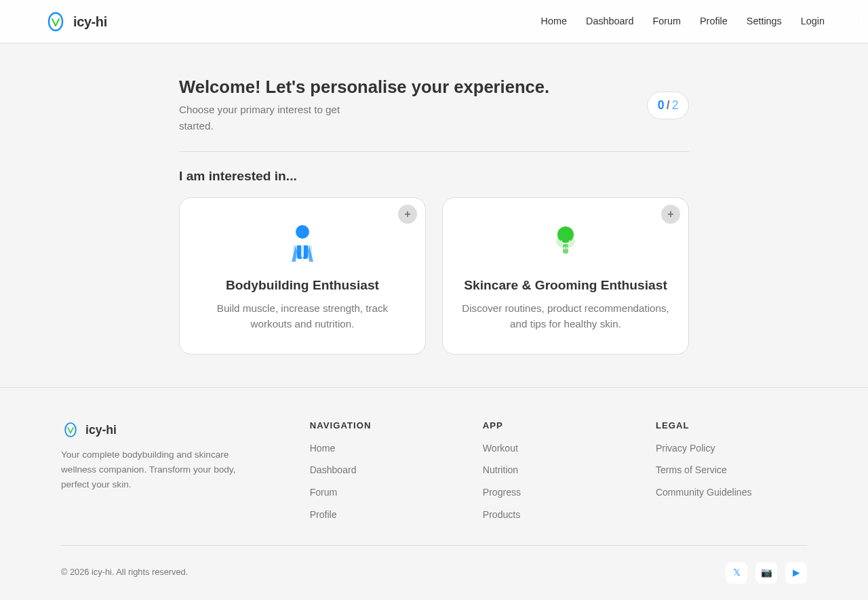Click the icy-hi brand name in header
The width and height of the screenshot is (868, 600).
(90, 22)
